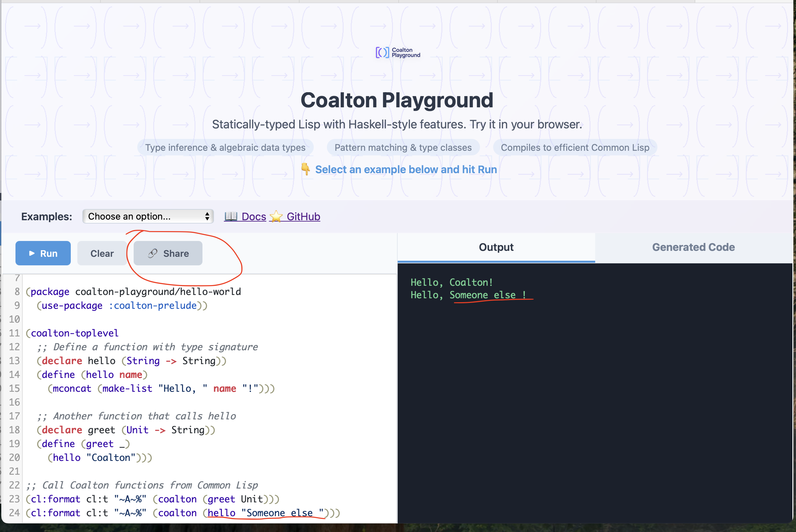
Task: Open the Examples dropdown
Action: point(147,216)
